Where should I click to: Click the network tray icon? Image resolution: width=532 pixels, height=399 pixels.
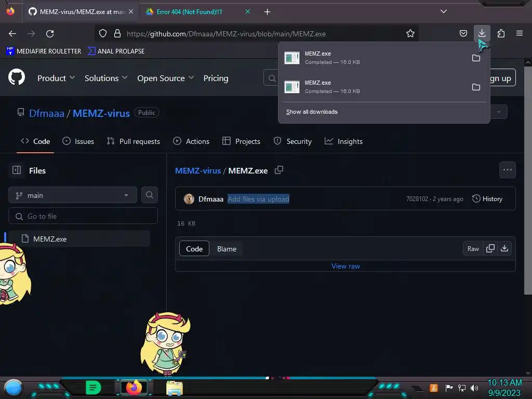[x=461, y=388]
